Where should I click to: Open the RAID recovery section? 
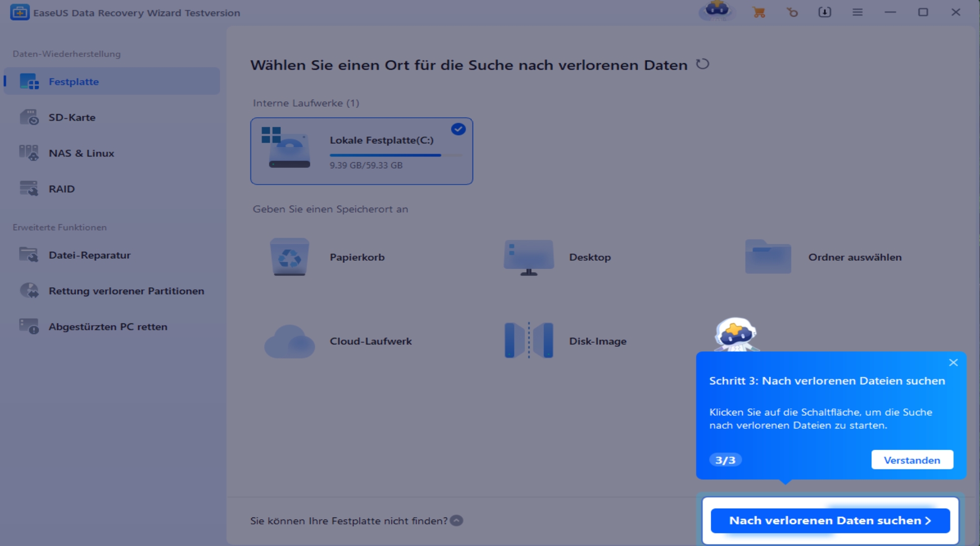(61, 189)
